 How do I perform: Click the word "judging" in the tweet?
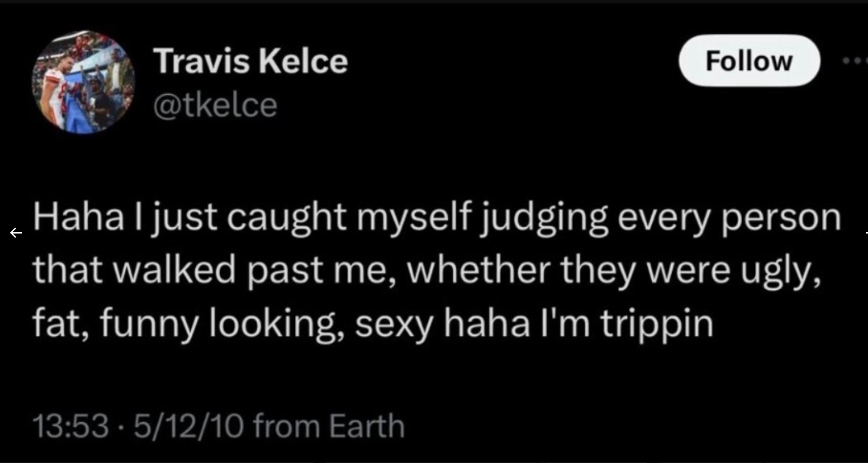coord(544,217)
